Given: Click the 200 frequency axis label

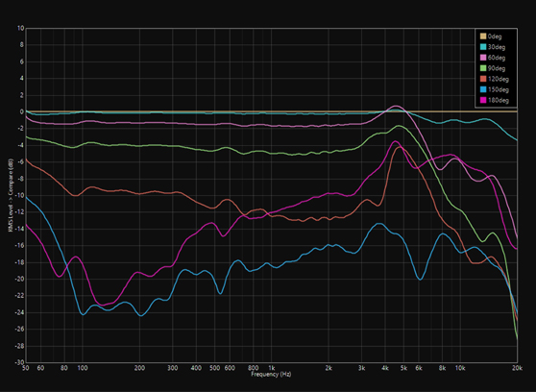Looking at the screenshot, I should pyautogui.click(x=139, y=368).
